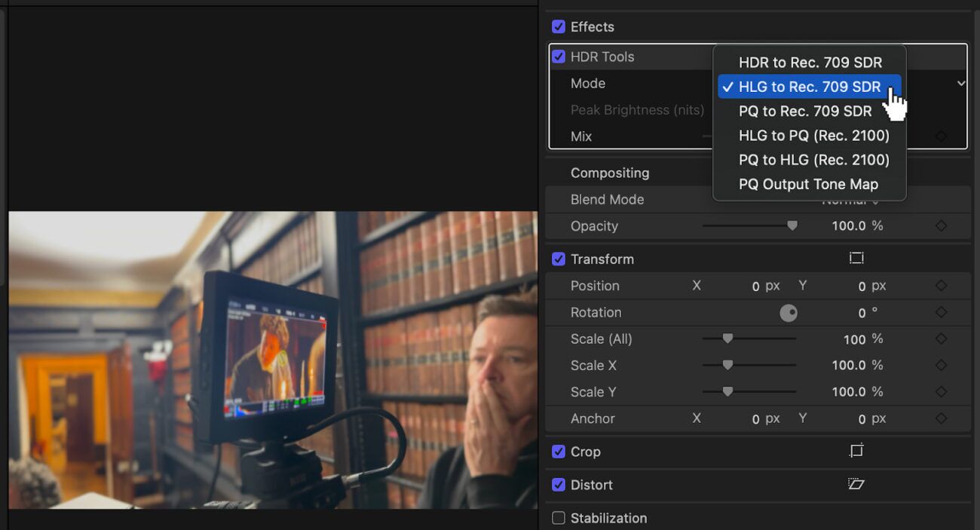Add a keyframe for Scale (All)
The height and width of the screenshot is (530, 980).
click(941, 339)
